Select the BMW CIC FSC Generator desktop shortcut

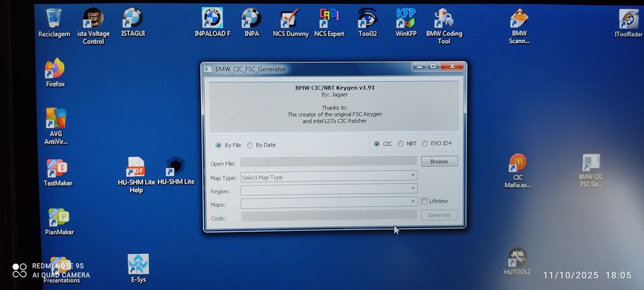point(591,171)
